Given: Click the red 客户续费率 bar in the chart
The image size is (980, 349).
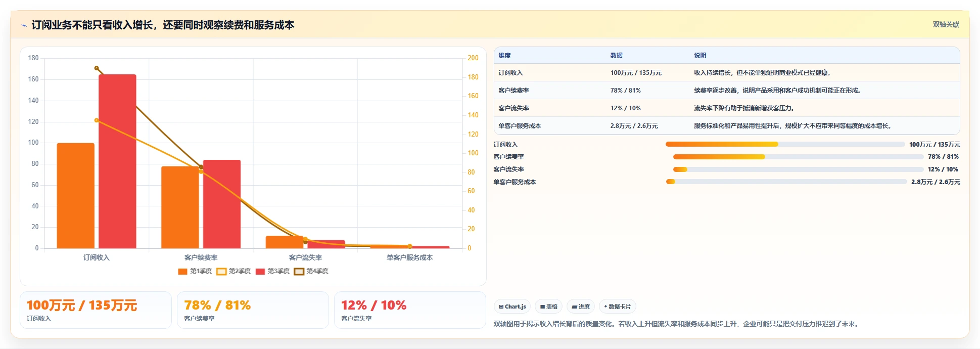Looking at the screenshot, I should [x=222, y=204].
